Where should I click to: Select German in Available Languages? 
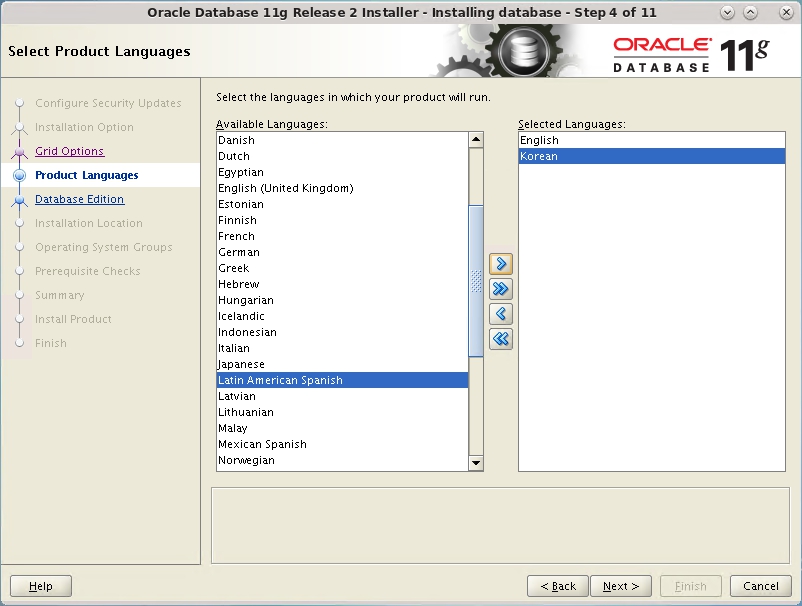(342, 252)
